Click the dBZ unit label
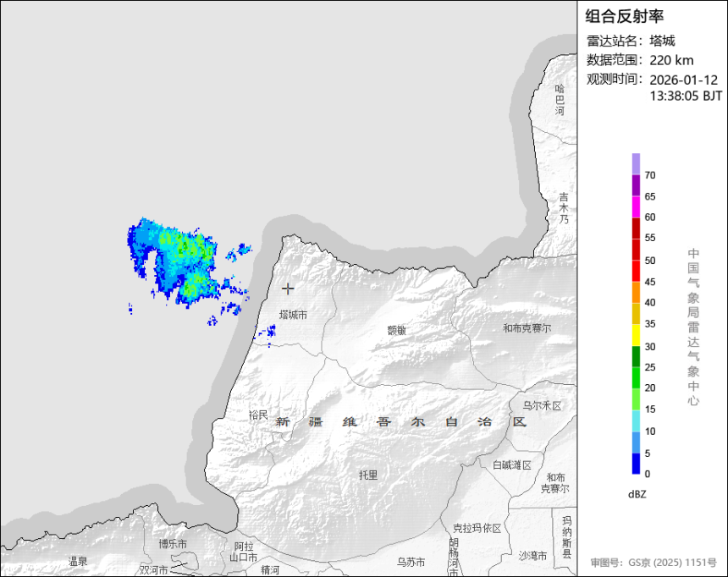Image resolution: width=728 pixels, height=577 pixels. 637,494
